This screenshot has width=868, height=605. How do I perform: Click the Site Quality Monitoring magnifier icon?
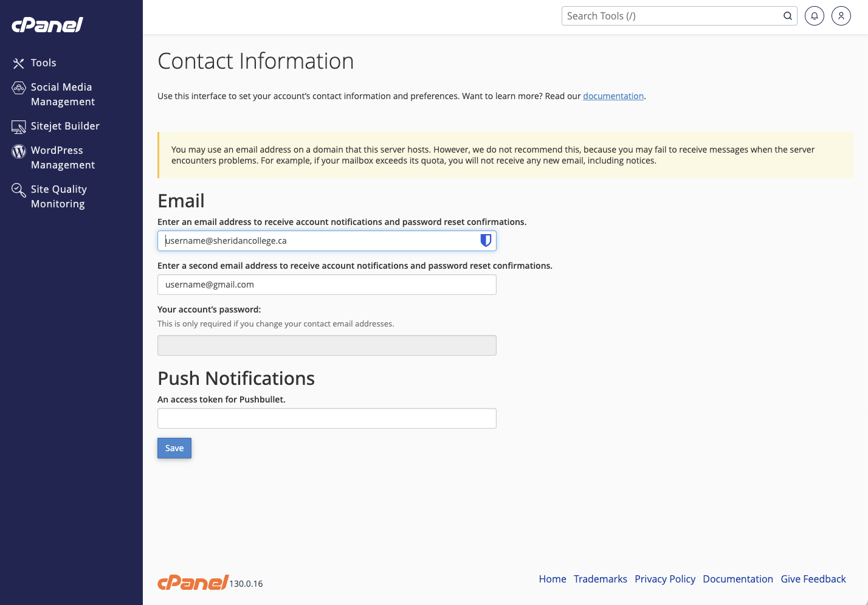tap(19, 190)
